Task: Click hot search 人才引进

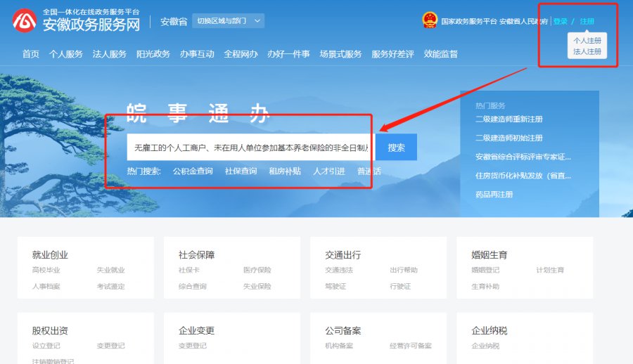Action: (x=329, y=171)
